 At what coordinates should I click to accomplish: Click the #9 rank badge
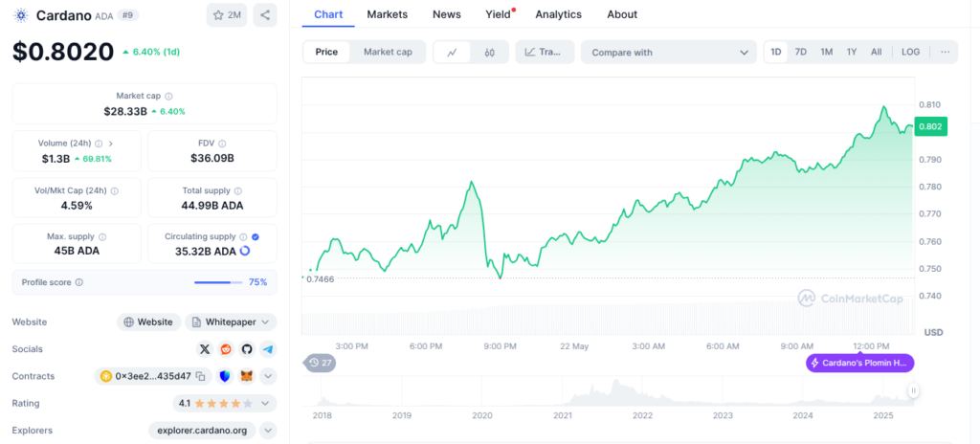coord(127,15)
